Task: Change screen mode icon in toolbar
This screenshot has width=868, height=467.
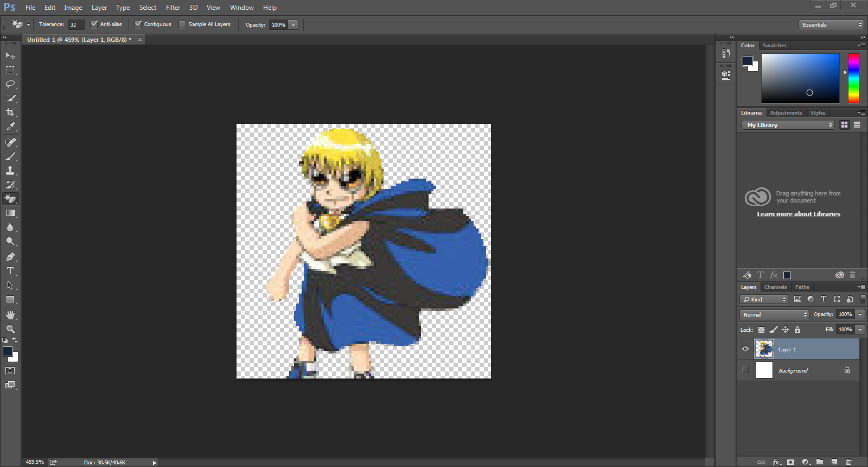Action: [10, 385]
